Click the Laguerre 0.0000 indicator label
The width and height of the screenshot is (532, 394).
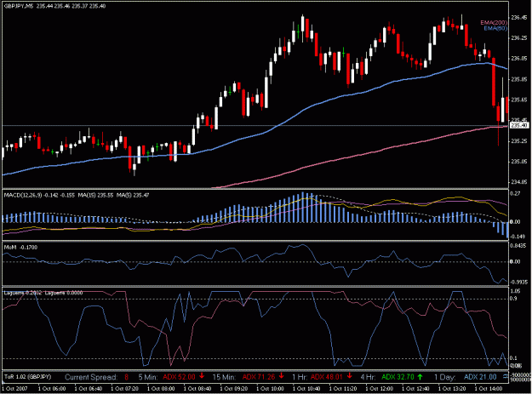64,293
